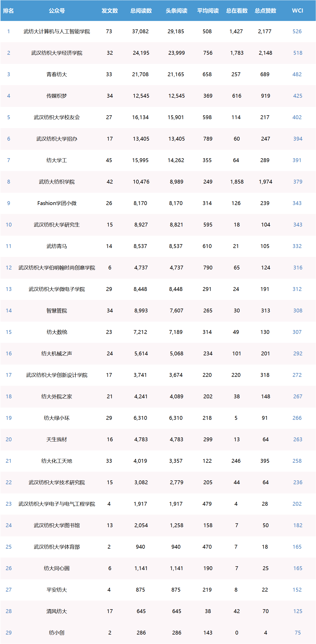This screenshot has width=316, height=644.
Task: Open the 青春纺大 account entry
Action: click(57, 74)
